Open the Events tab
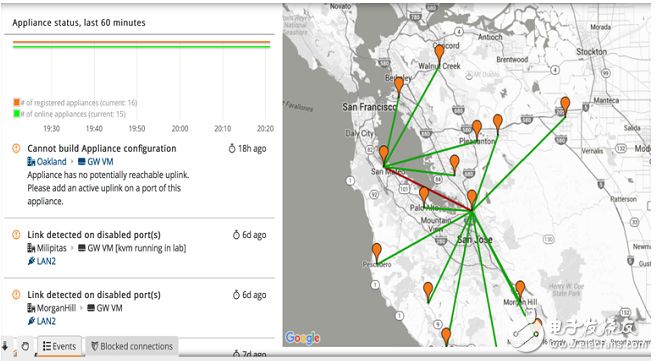656x361 pixels. (x=60, y=346)
